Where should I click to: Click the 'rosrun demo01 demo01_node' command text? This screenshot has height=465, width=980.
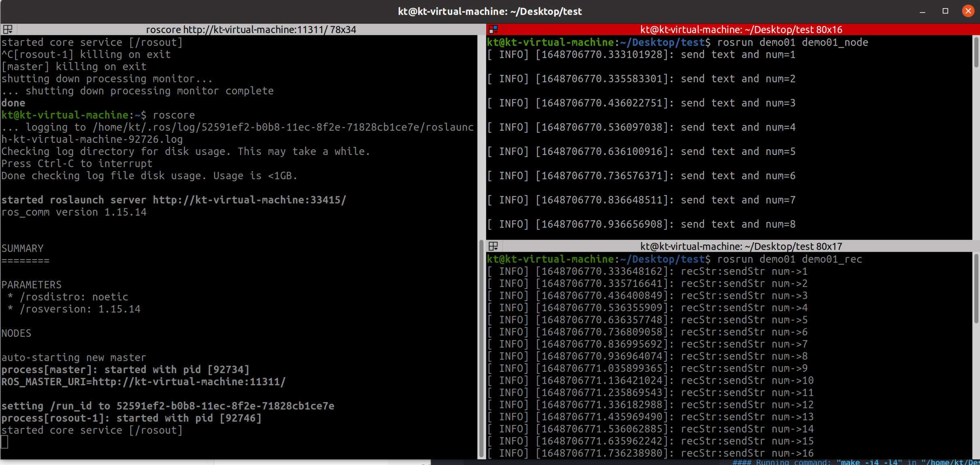coord(792,42)
